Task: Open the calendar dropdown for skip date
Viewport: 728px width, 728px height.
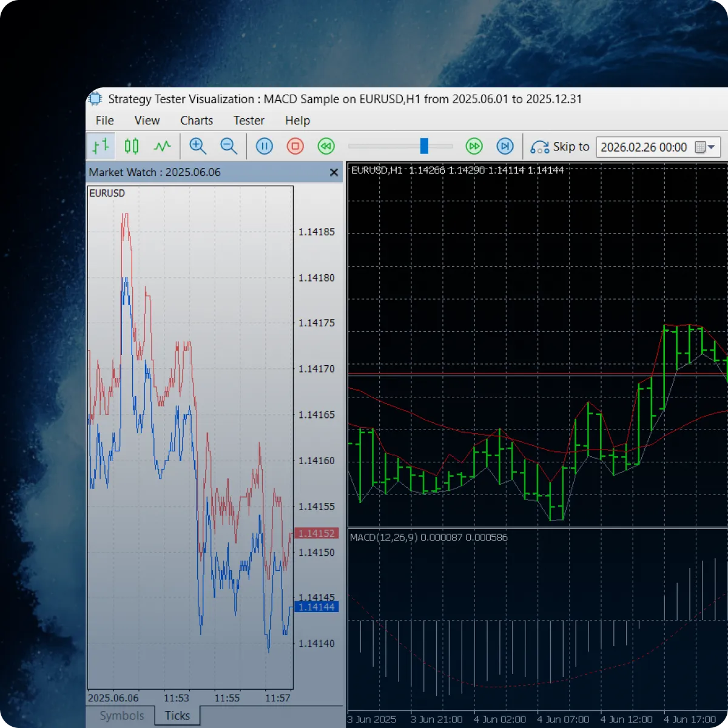Action: click(x=705, y=147)
